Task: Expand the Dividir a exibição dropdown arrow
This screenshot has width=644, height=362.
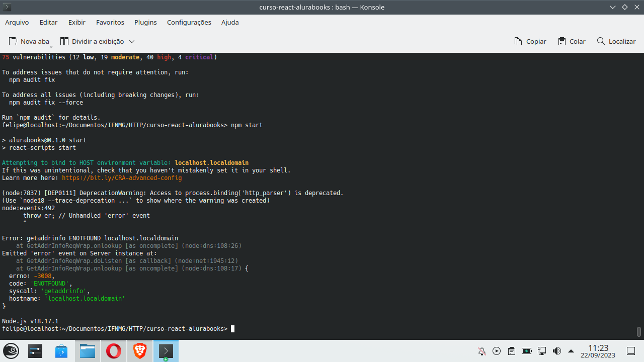Action: 132,41
